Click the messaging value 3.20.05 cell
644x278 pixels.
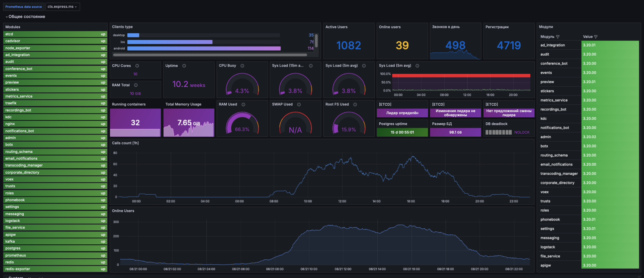pyautogui.click(x=610, y=238)
